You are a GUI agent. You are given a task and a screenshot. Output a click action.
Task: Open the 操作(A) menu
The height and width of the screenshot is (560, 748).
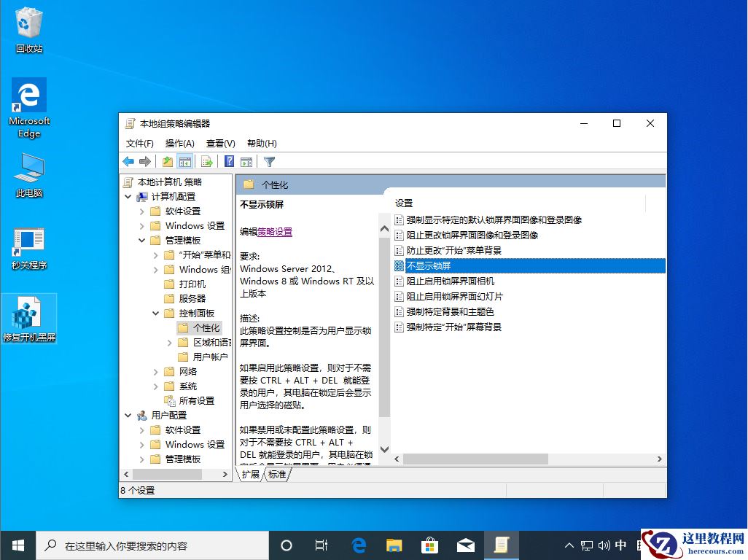tap(179, 143)
